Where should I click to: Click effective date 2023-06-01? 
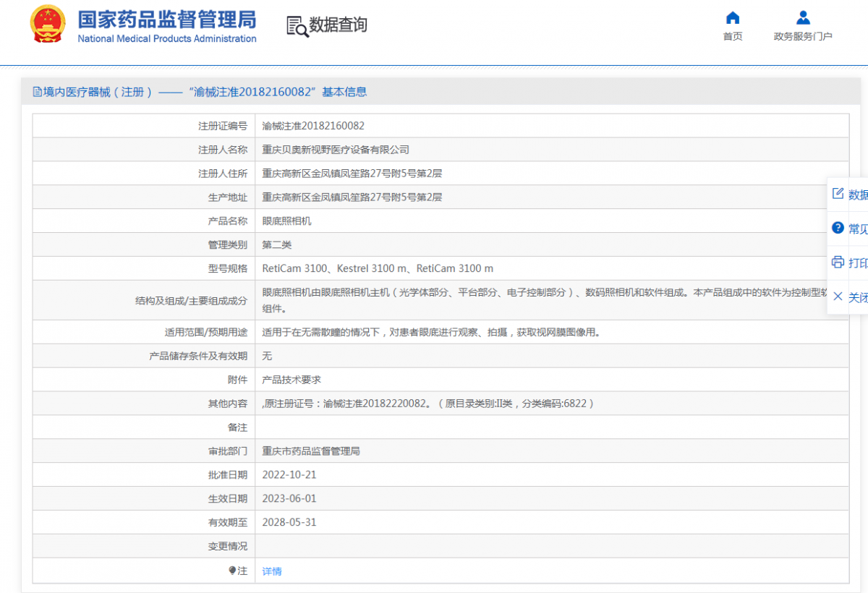point(289,499)
